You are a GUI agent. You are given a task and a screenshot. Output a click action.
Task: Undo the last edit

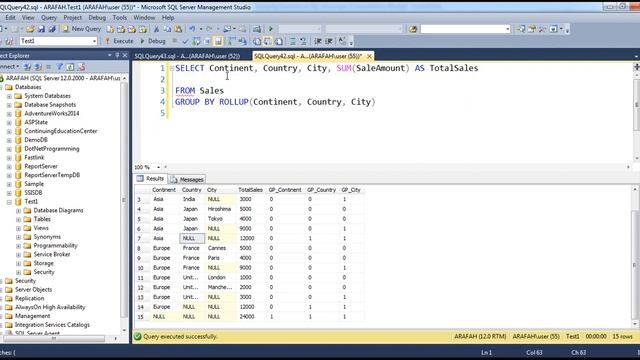pyautogui.click(x=192, y=29)
